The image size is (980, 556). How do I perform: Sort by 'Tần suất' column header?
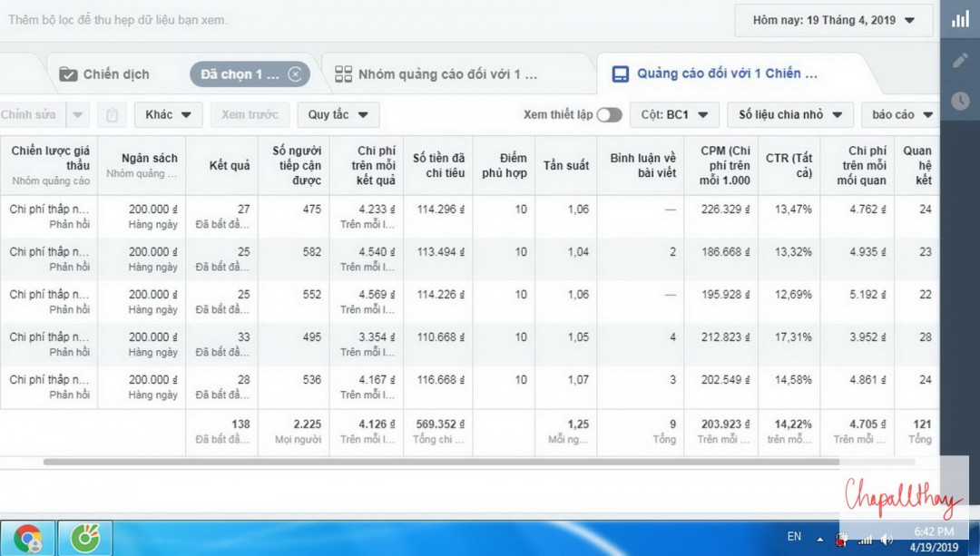click(x=566, y=166)
